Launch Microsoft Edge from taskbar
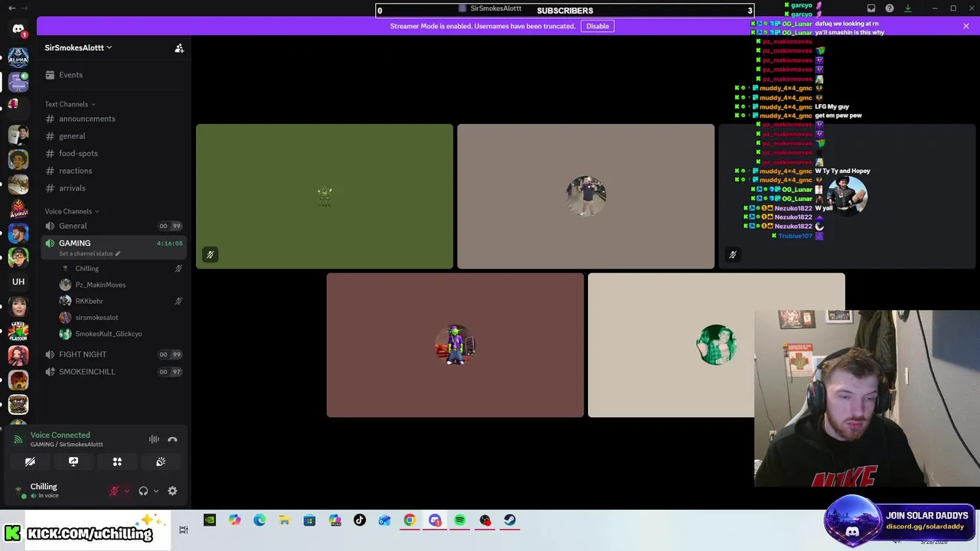980x551 pixels. coord(260,520)
